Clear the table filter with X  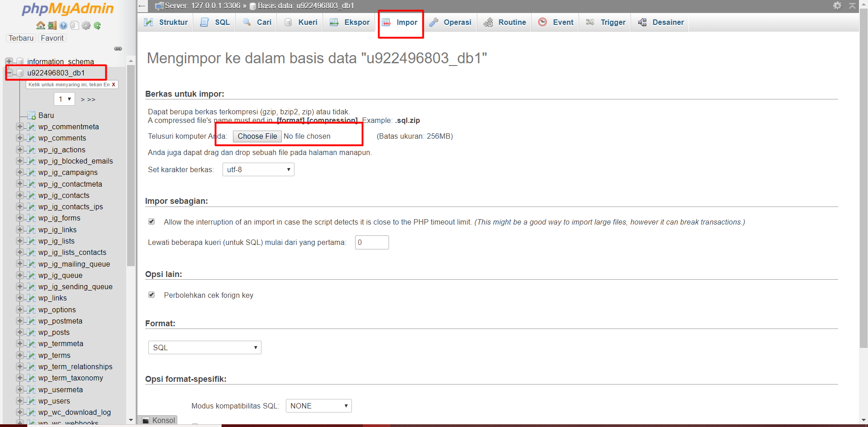114,84
